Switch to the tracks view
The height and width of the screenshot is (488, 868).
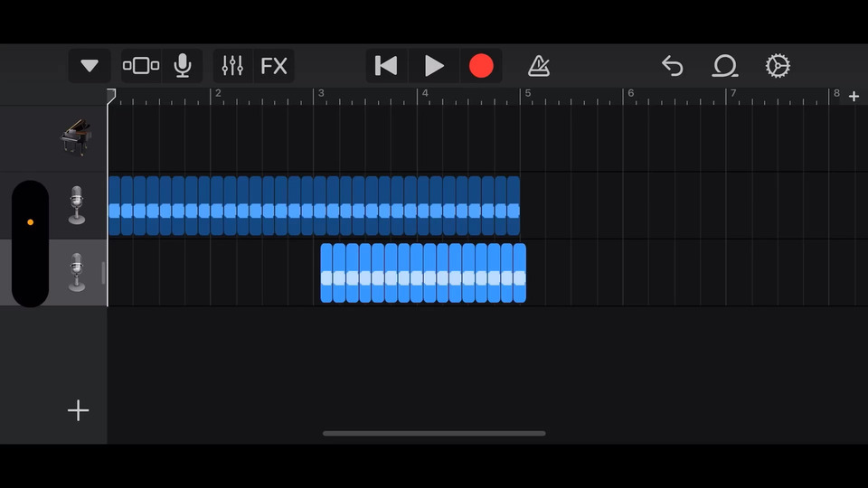click(141, 66)
